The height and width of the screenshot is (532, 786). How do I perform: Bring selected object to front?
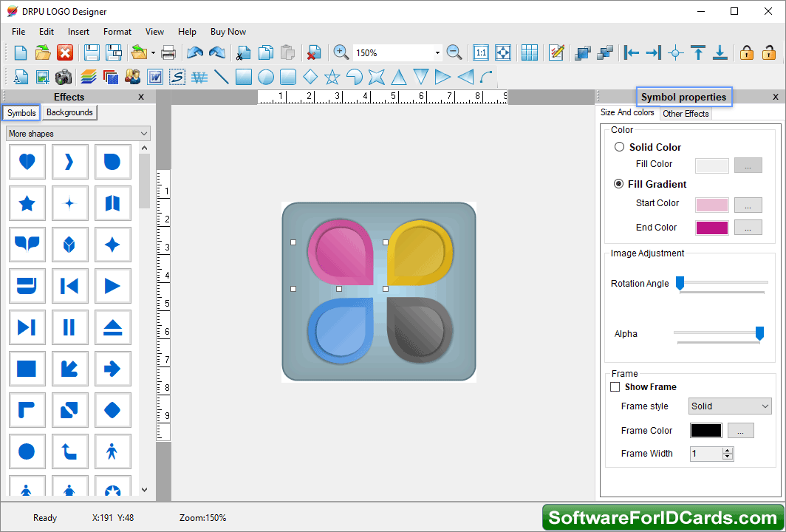coord(582,52)
